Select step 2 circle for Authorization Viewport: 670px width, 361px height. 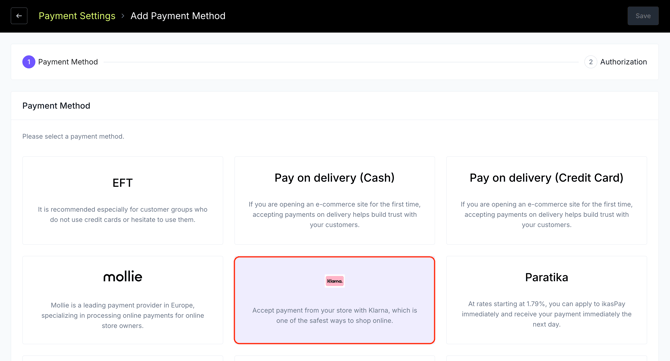591,62
